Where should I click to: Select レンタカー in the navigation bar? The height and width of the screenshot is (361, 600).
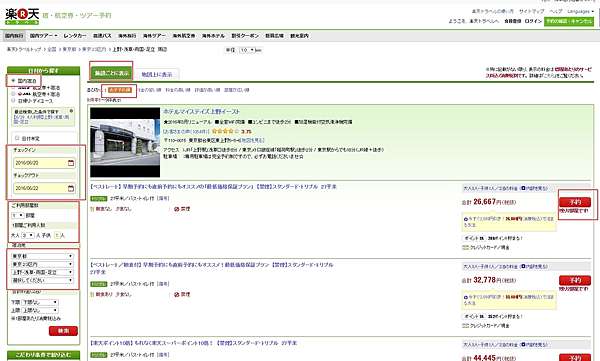point(75,36)
